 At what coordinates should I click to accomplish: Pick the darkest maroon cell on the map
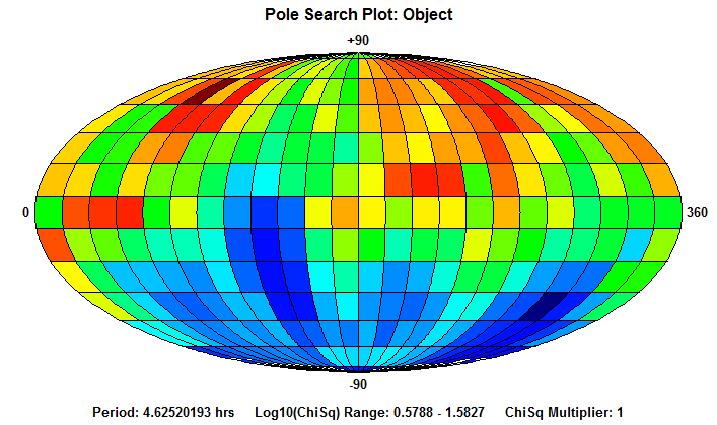(207, 91)
